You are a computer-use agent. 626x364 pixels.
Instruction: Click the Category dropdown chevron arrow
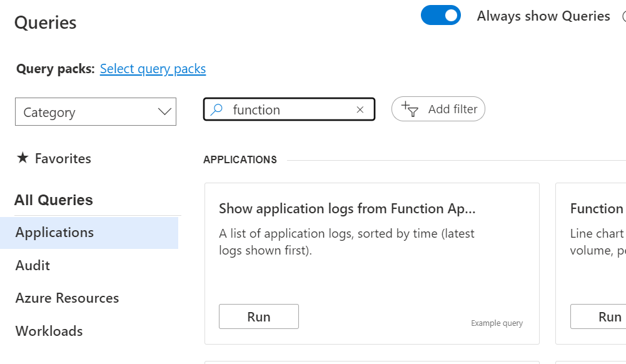tap(164, 112)
